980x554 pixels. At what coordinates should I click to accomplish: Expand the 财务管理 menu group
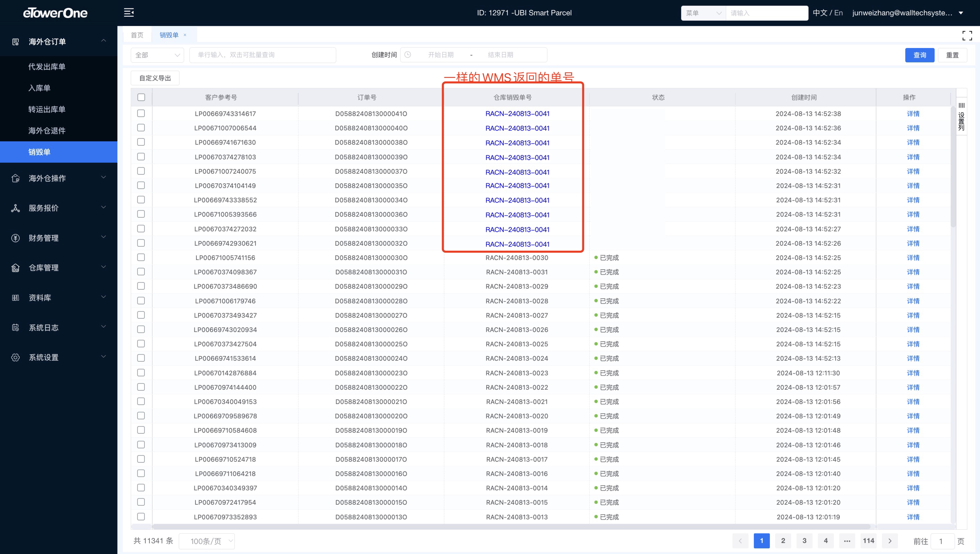click(103, 237)
